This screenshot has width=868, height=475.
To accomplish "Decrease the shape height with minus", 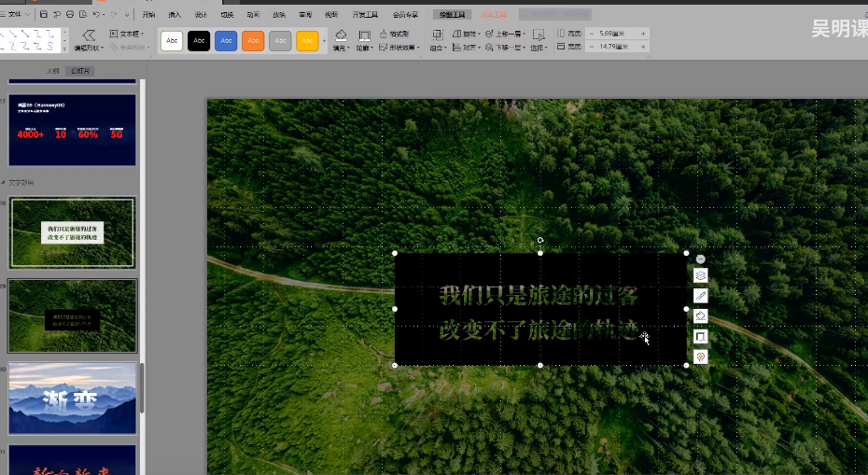I will click(591, 34).
